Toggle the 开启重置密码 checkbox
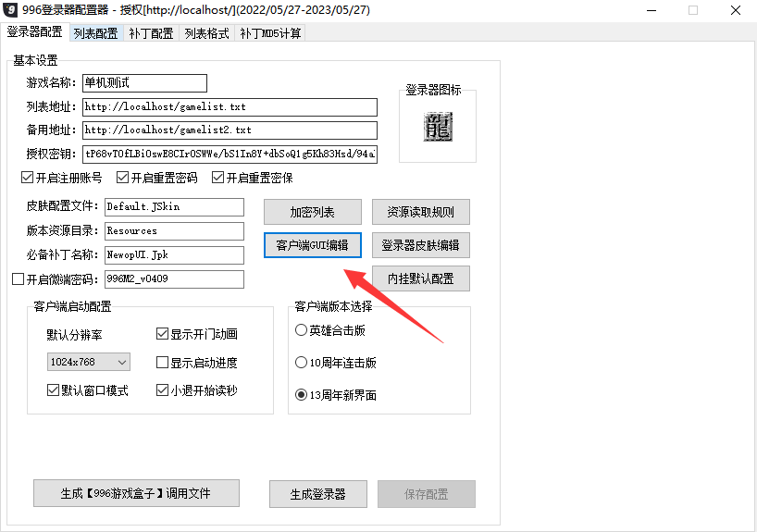The width and height of the screenshot is (757, 532). coord(122,178)
